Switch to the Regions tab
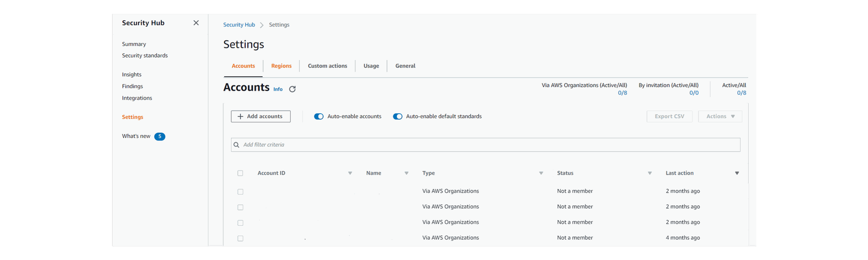Viewport: 868px width, 260px height. pos(281,66)
